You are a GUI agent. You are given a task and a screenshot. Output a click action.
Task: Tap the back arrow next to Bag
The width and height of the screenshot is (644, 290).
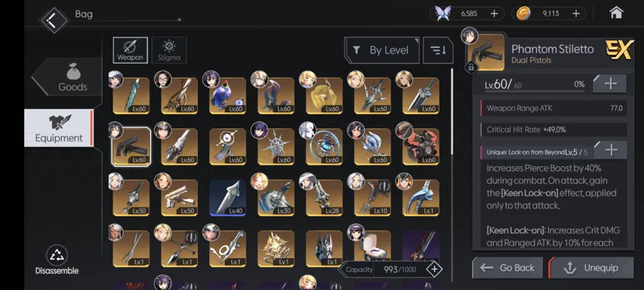[54, 20]
